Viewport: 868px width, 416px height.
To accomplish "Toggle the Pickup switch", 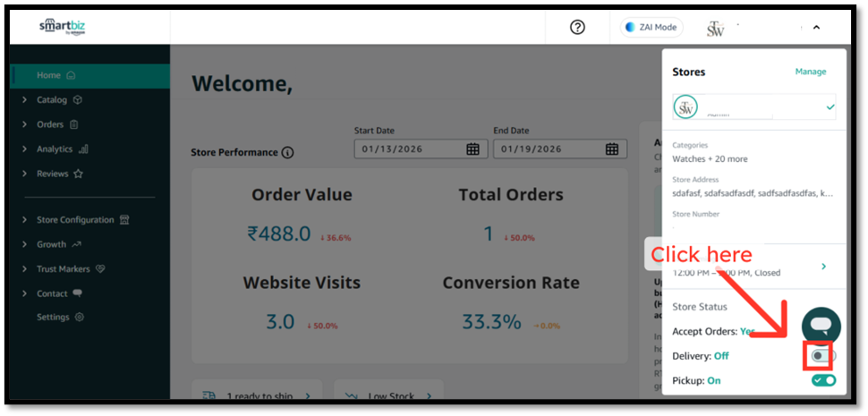I will pyautogui.click(x=823, y=380).
